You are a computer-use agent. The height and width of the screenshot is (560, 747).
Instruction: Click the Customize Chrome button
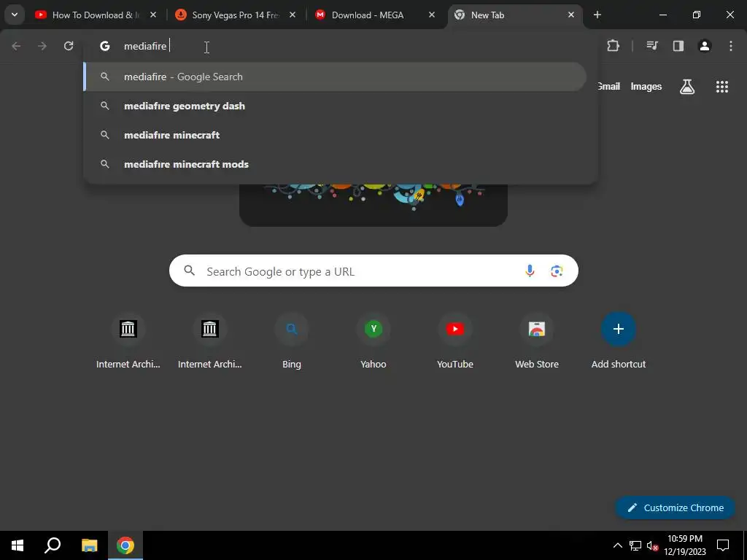tap(675, 507)
